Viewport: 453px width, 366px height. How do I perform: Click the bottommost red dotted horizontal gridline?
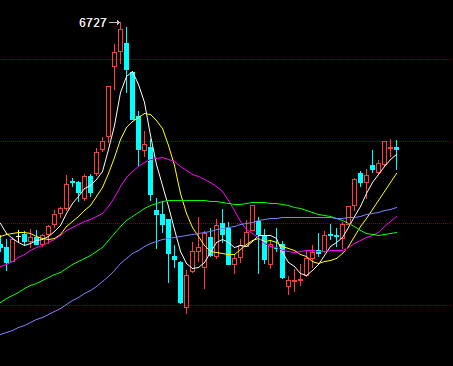tap(226, 305)
